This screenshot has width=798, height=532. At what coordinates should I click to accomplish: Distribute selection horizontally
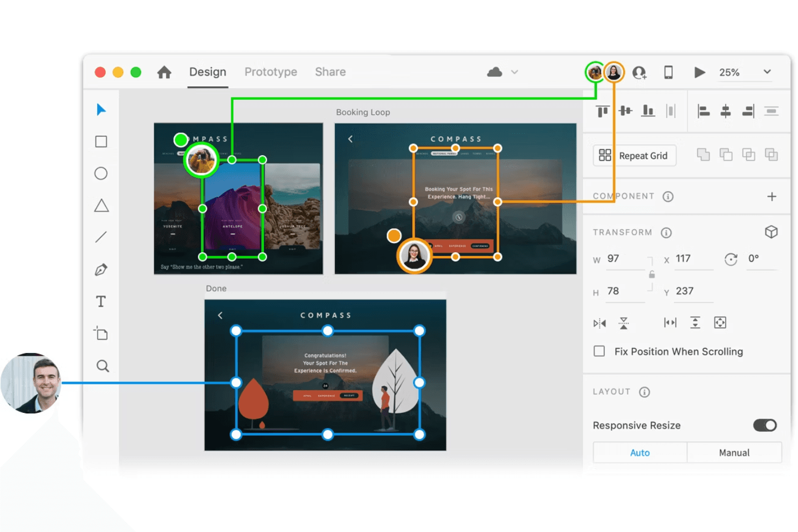(671, 111)
